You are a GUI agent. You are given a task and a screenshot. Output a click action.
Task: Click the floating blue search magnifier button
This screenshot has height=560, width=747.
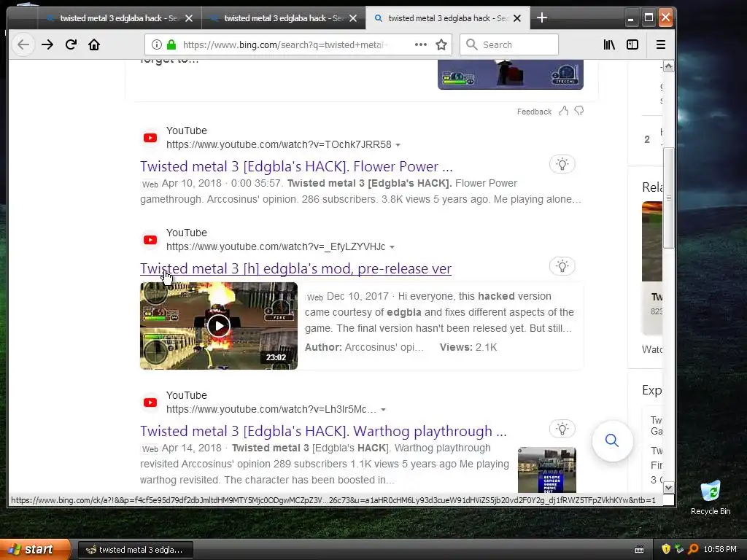(612, 441)
